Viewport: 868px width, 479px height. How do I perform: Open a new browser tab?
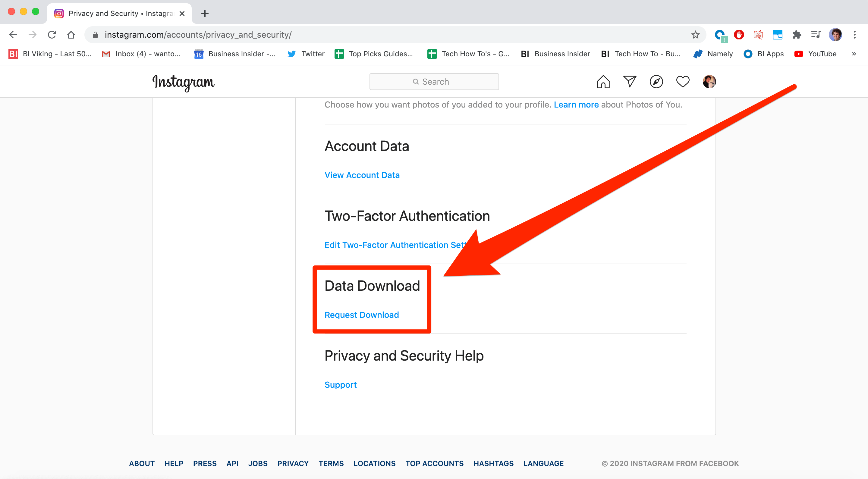point(205,14)
